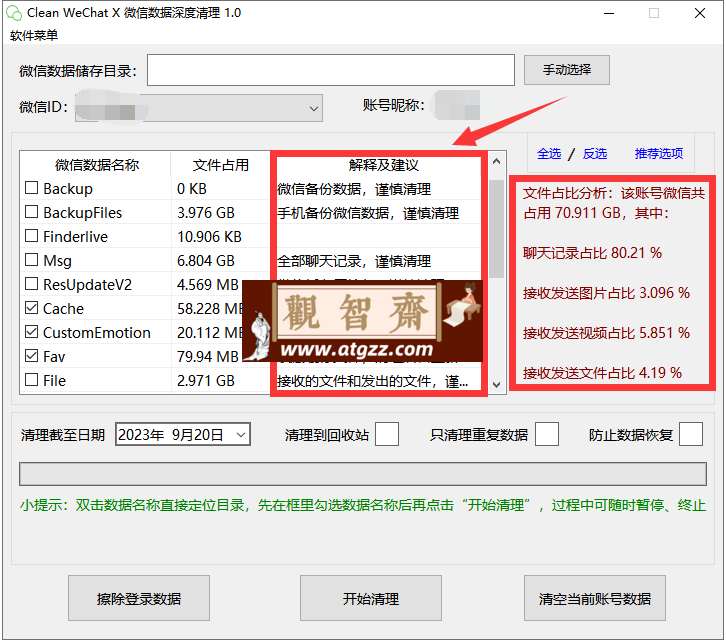Select the 2.971 GB size cell
The width and height of the screenshot is (726, 642).
(x=206, y=380)
